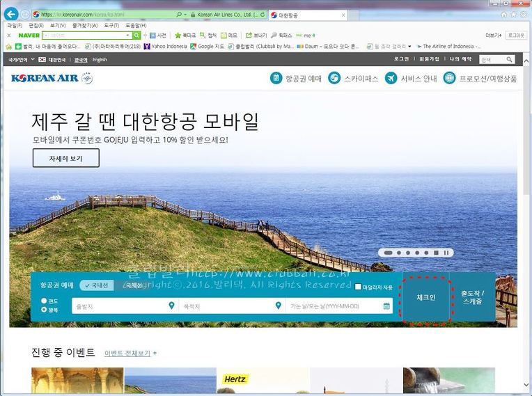Screen dimensions: 532x396
Task: Expand the 국가/언어 dropdown
Action: 22,59
